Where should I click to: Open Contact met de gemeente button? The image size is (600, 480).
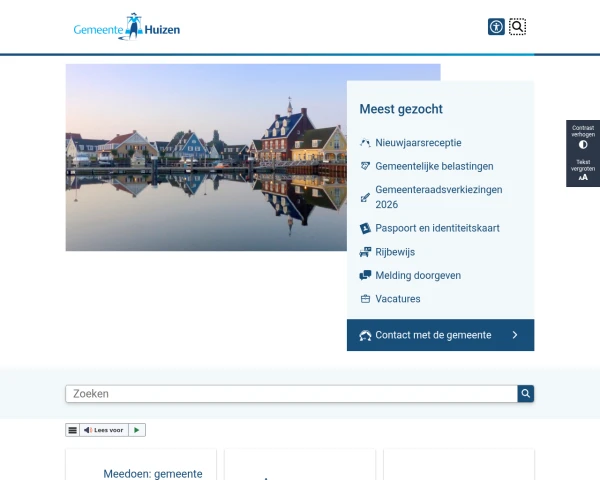[x=440, y=335]
